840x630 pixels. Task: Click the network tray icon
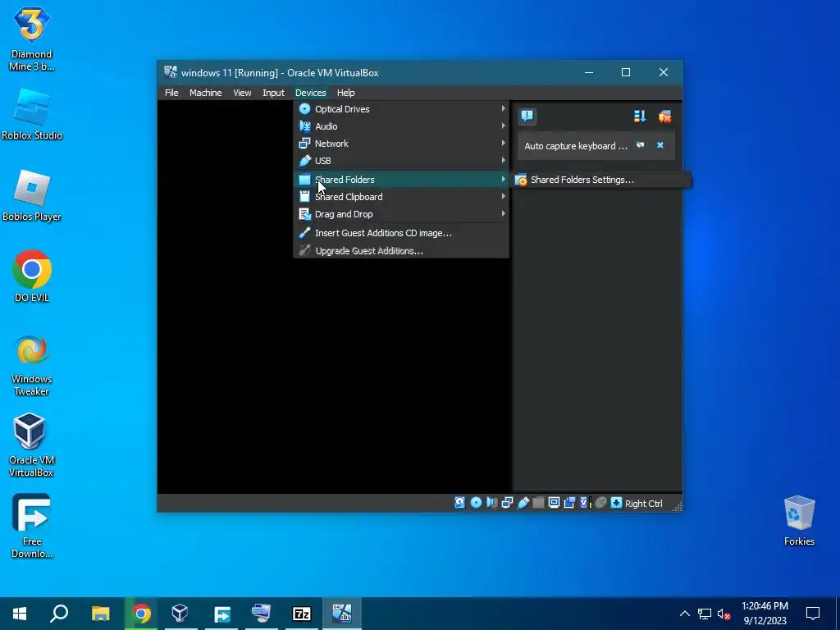coord(705,614)
